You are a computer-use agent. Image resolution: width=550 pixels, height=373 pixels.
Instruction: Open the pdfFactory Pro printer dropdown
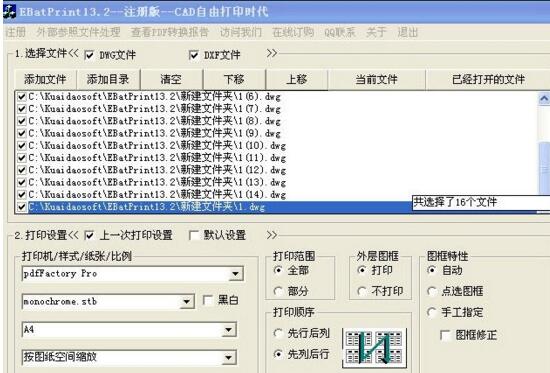(x=236, y=274)
